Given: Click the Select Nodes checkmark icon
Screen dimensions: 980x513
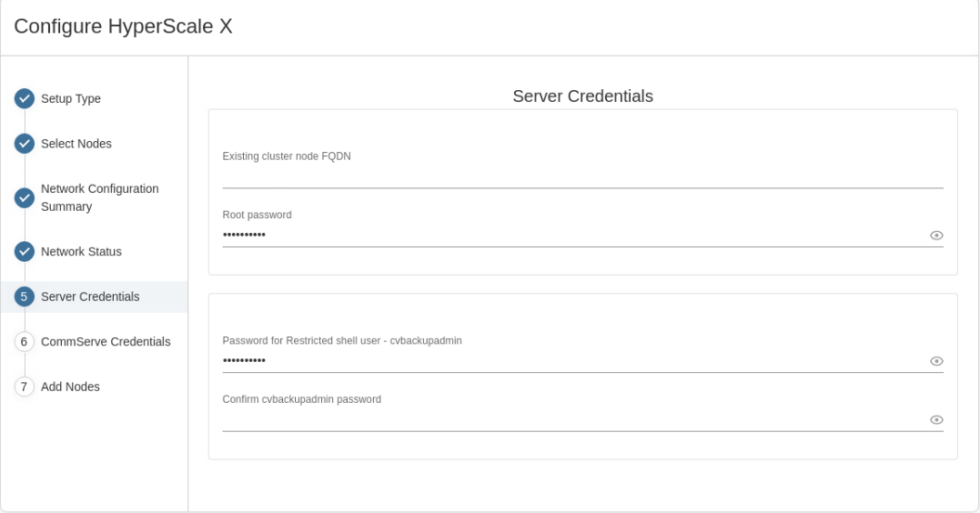Looking at the screenshot, I should pyautogui.click(x=25, y=144).
